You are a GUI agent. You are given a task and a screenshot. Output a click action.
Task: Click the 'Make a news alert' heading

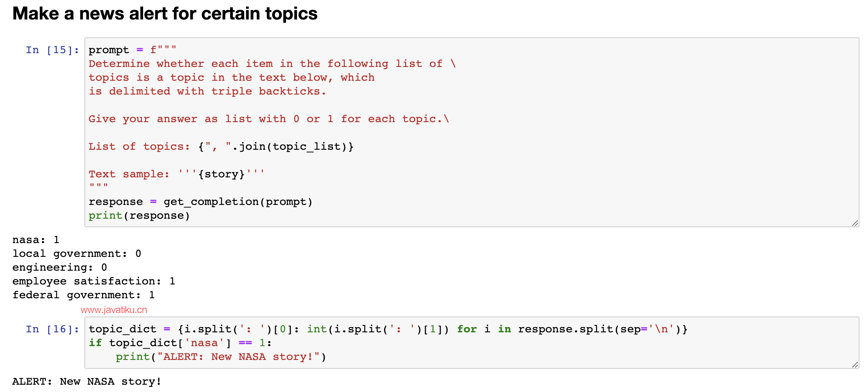point(165,13)
